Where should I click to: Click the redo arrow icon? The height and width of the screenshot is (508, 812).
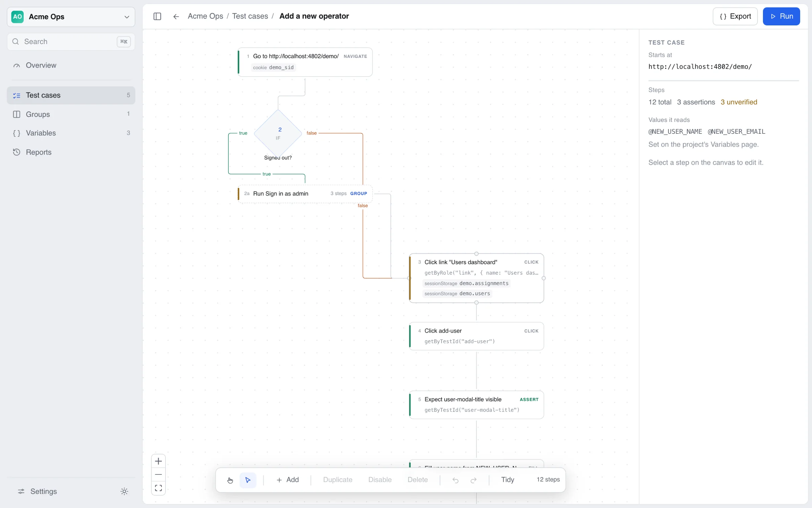(474, 480)
